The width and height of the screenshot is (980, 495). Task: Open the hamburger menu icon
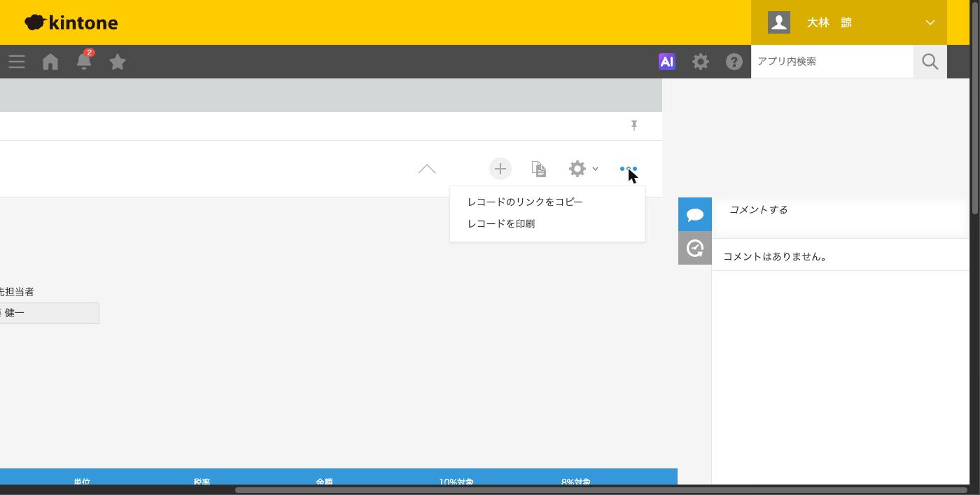click(17, 62)
